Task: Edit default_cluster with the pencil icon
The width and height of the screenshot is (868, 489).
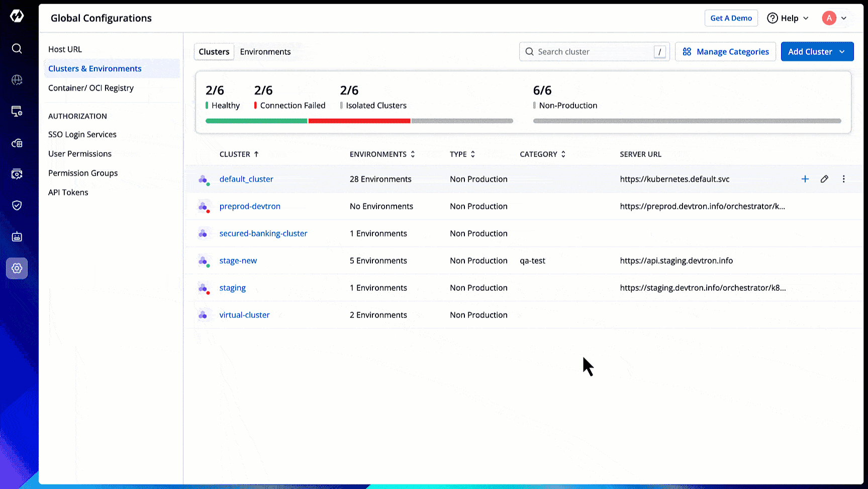Action: tap(824, 179)
